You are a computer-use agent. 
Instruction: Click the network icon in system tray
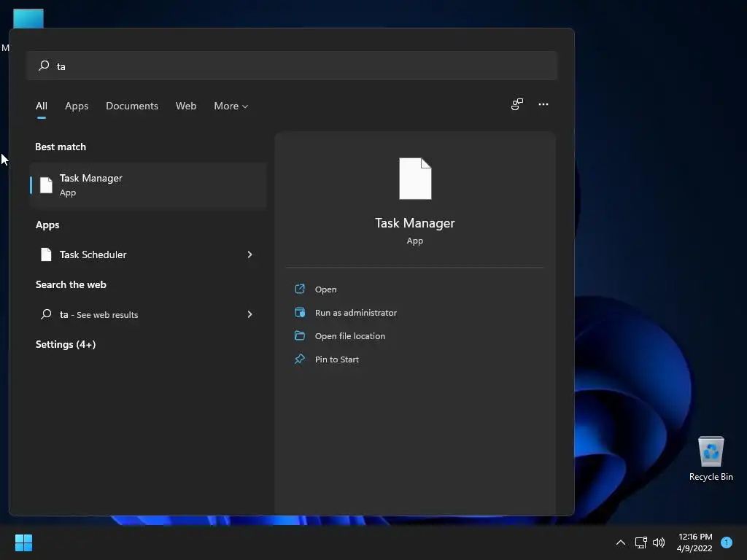pyautogui.click(x=640, y=542)
